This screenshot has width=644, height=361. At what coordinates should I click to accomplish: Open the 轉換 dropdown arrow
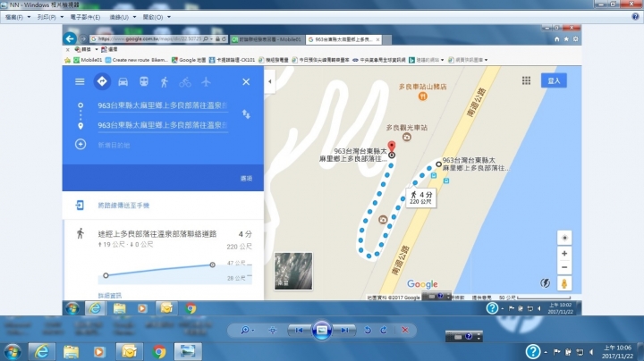click(97, 49)
